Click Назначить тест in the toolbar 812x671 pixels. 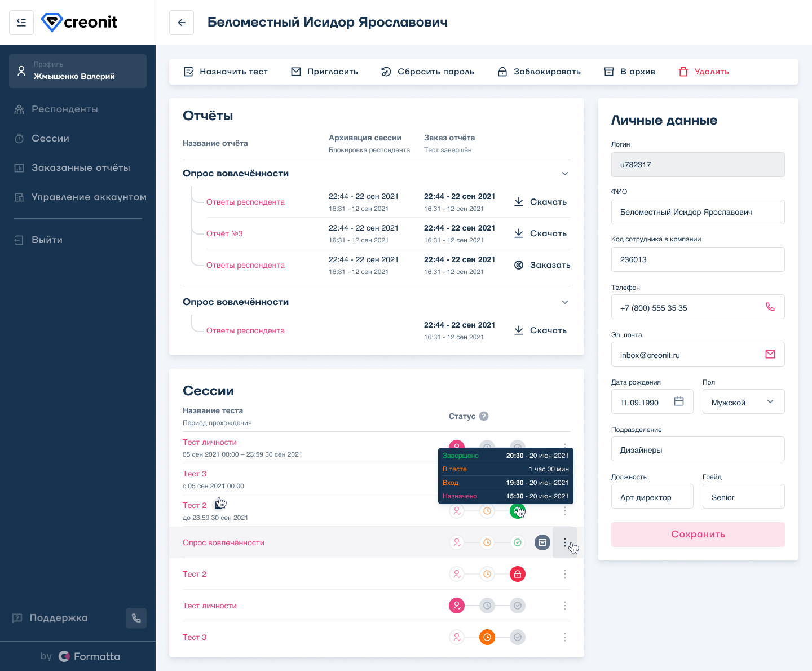(x=226, y=72)
